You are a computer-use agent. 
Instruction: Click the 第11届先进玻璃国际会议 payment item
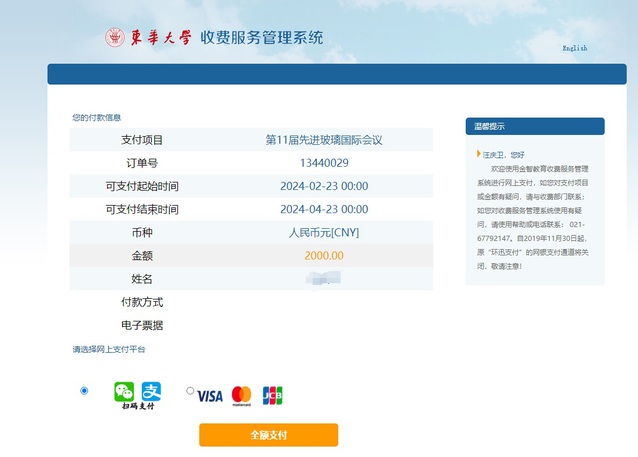[x=324, y=140]
